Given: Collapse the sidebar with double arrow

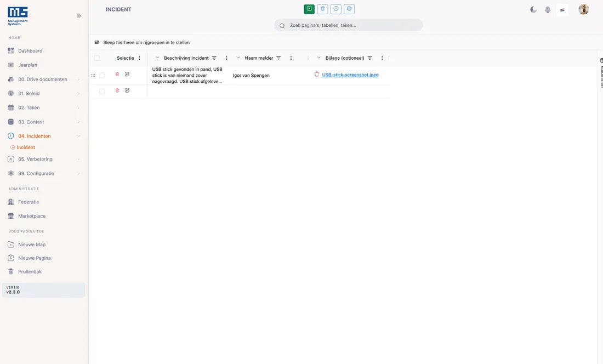Looking at the screenshot, I should (79, 16).
